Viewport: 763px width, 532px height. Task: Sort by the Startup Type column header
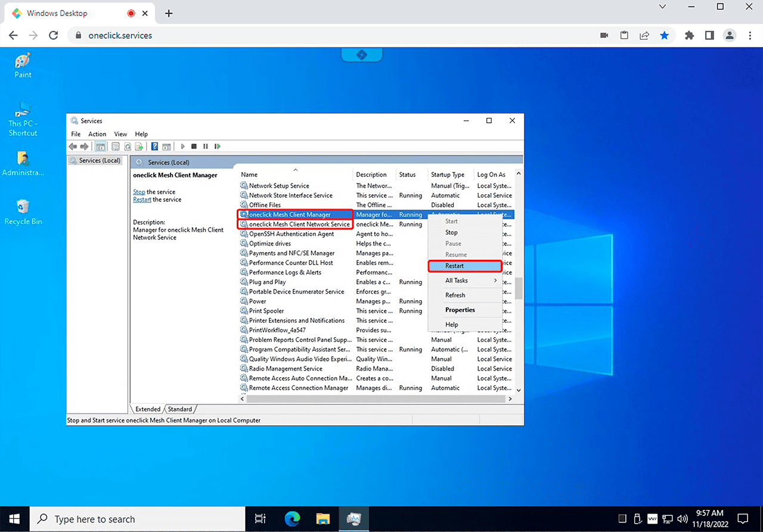pos(448,175)
